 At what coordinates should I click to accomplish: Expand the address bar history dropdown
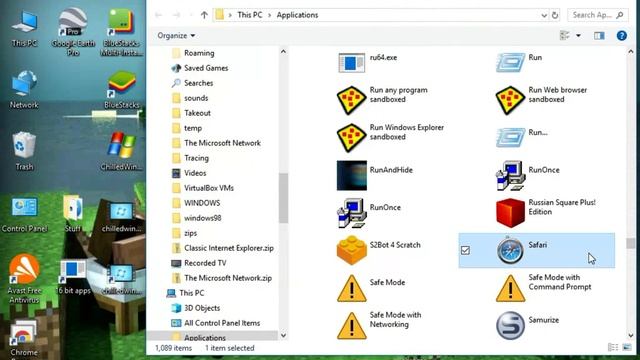point(544,15)
